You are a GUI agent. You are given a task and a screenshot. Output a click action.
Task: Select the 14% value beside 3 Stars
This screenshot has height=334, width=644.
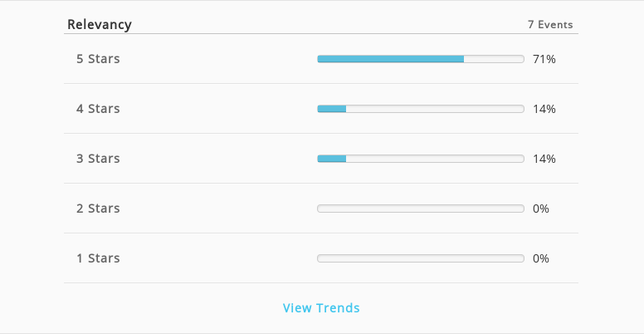click(544, 159)
